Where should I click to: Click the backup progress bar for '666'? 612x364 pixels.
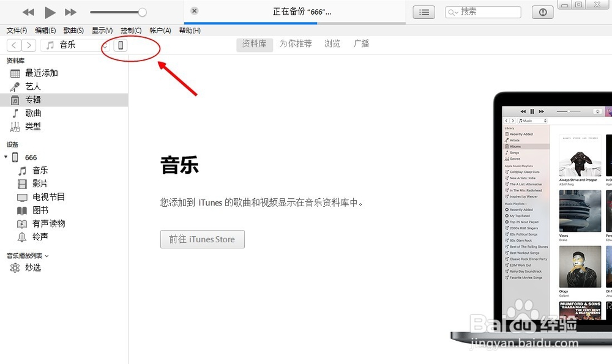(x=295, y=23)
